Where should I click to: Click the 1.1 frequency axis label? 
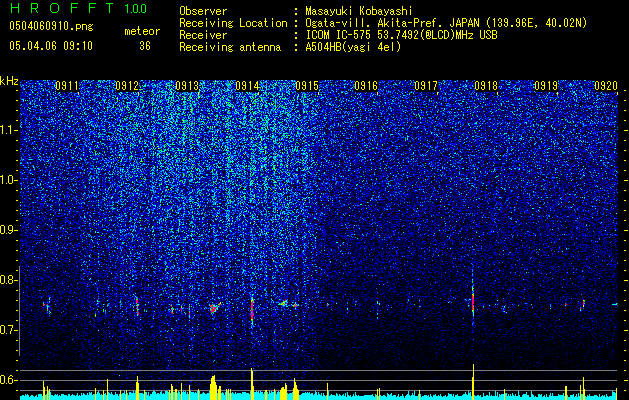(9, 130)
